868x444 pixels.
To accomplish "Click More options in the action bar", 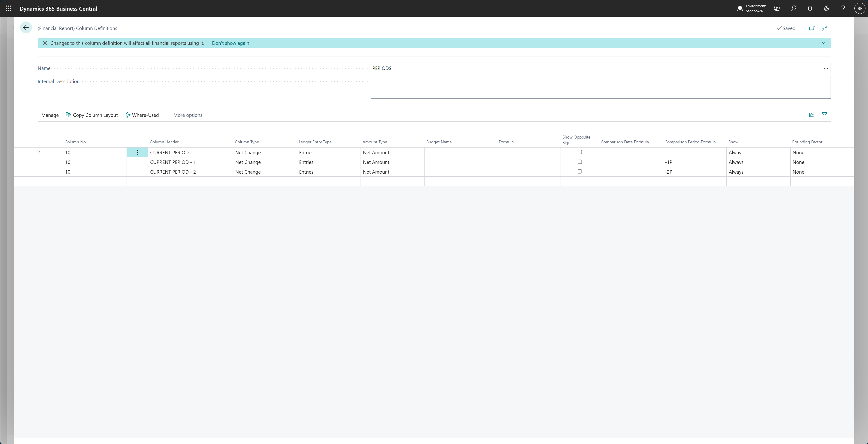I will click(188, 115).
